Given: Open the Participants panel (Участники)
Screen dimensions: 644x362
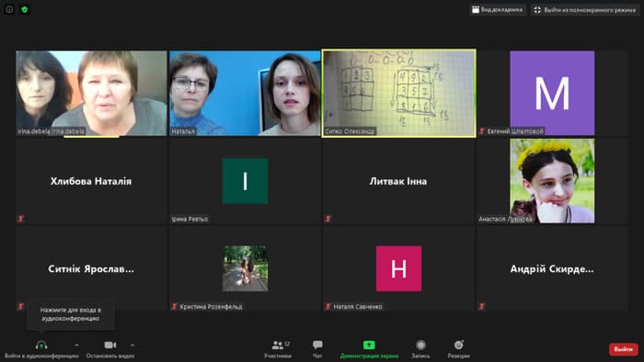Looking at the screenshot, I should click(278, 349).
